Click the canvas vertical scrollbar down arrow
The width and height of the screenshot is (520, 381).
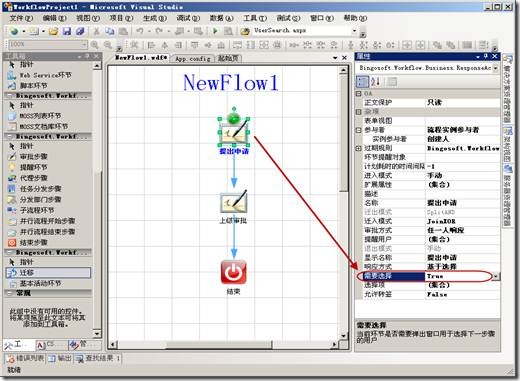[x=343, y=335]
